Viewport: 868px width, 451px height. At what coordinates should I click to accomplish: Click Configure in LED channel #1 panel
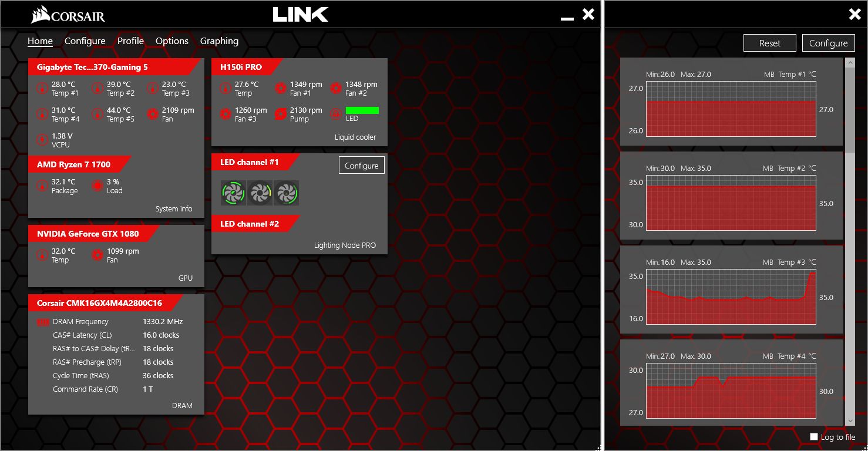[362, 166]
